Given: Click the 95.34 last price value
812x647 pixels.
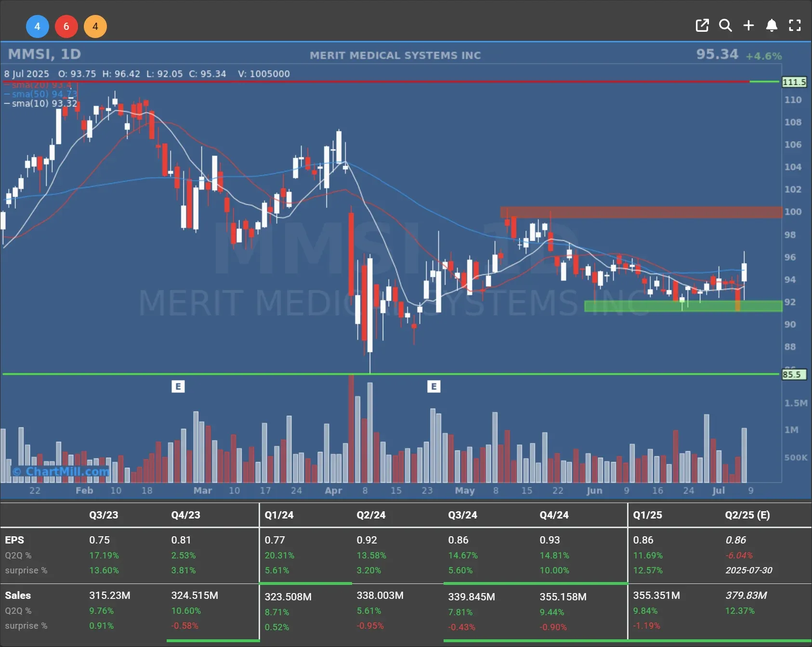Looking at the screenshot, I should point(717,54).
